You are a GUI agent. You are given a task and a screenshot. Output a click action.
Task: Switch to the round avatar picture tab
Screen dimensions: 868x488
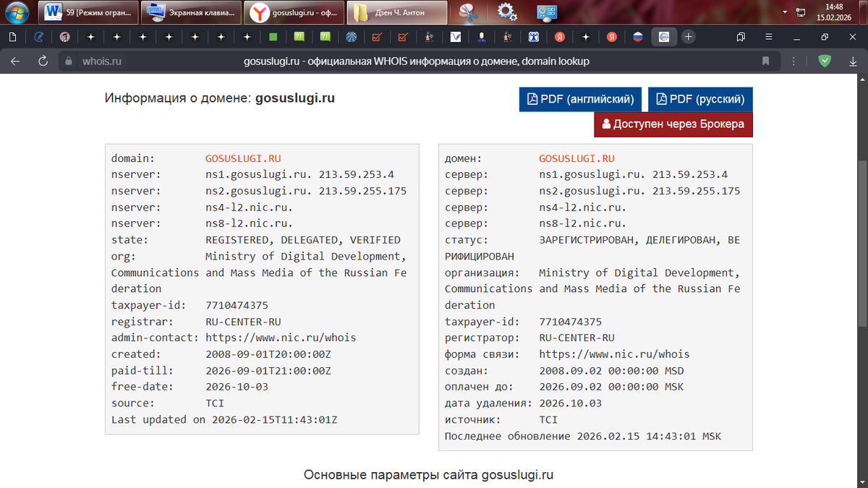tap(65, 36)
